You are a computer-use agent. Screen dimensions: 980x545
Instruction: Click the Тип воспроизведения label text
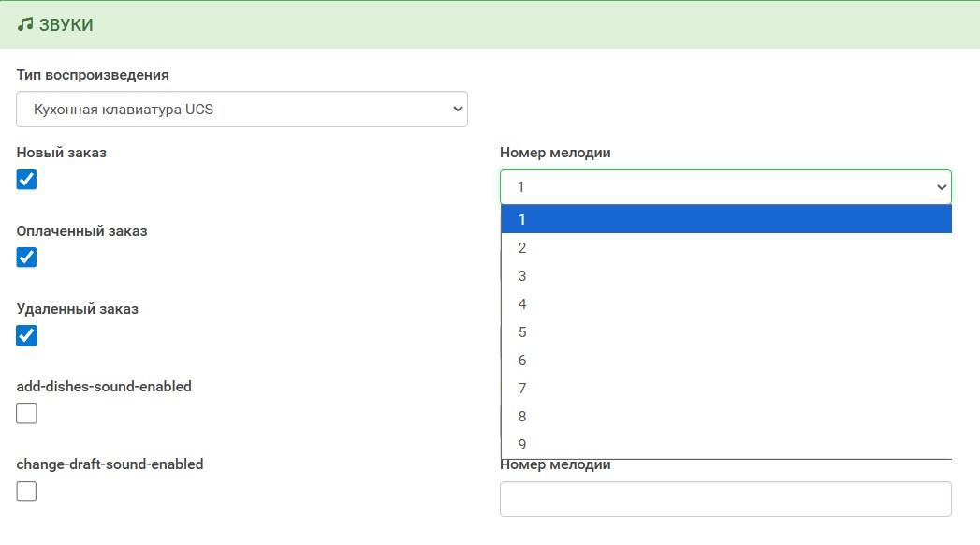pos(93,75)
